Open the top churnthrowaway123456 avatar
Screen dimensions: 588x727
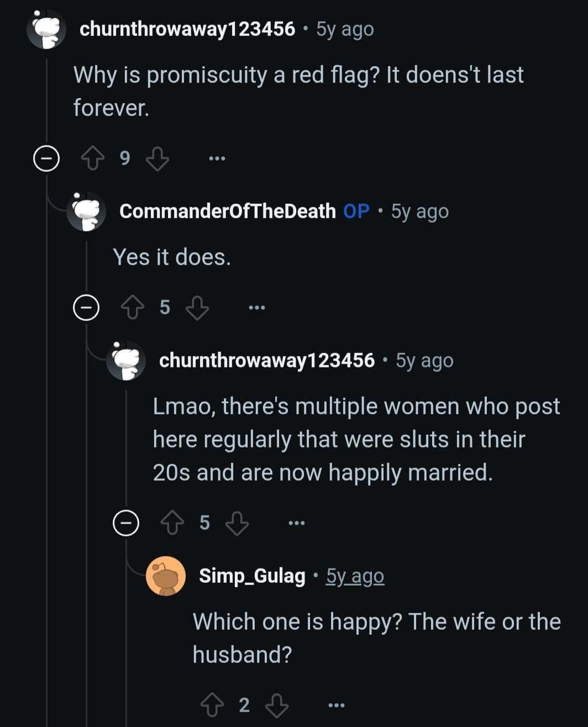tap(46, 29)
